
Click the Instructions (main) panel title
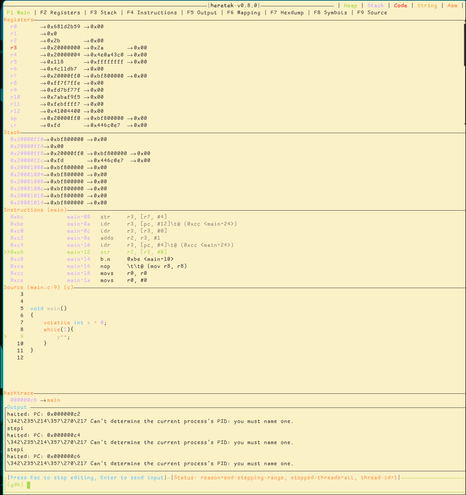click(x=35, y=210)
